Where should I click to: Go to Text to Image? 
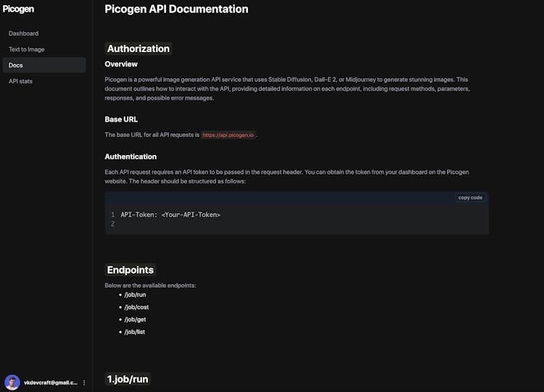click(26, 49)
